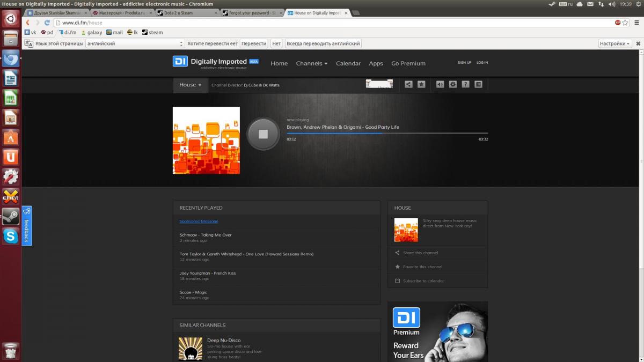Screen dimensions: 644x362
Task: Open the Sponsored Message link
Action: pyautogui.click(x=199, y=221)
